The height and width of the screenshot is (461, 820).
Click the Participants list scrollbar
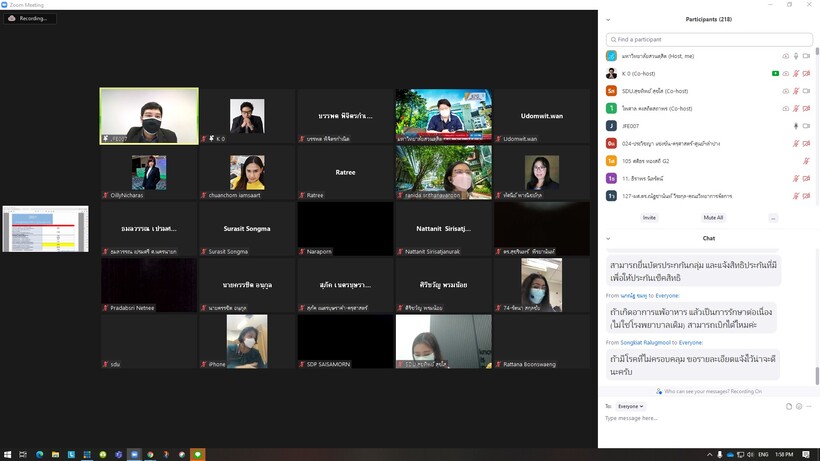(x=817, y=52)
